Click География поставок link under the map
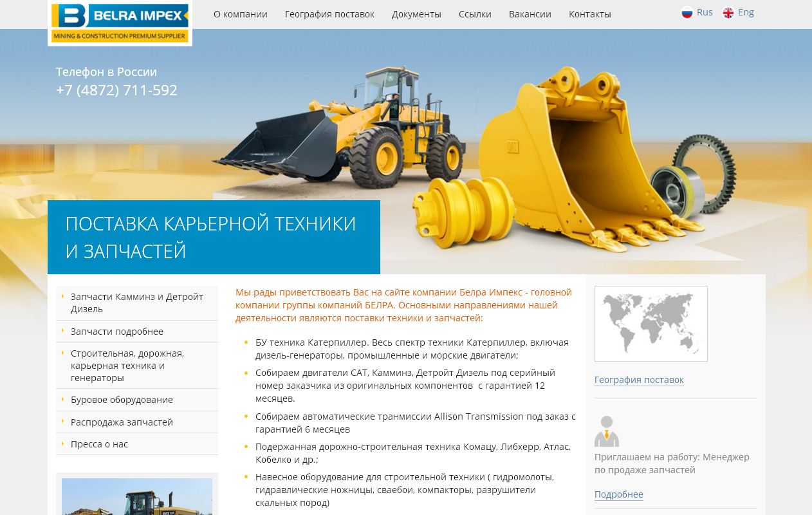The image size is (812, 515). click(639, 380)
